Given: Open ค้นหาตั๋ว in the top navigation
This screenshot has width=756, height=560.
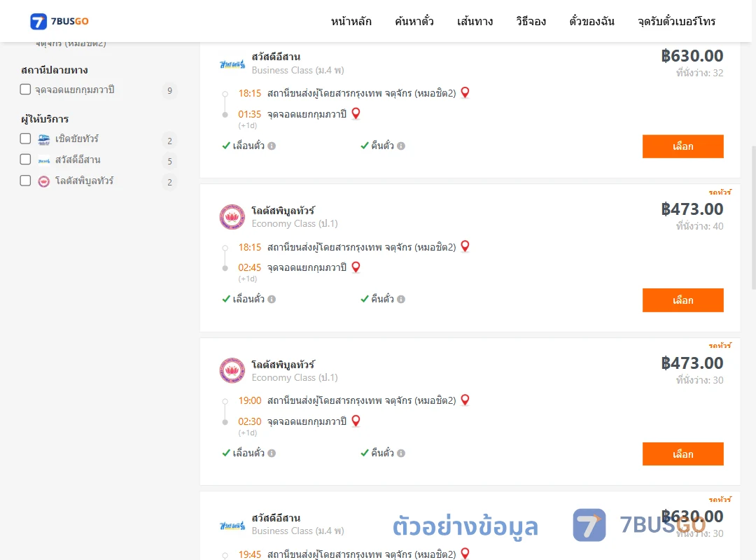Looking at the screenshot, I should (x=414, y=21).
